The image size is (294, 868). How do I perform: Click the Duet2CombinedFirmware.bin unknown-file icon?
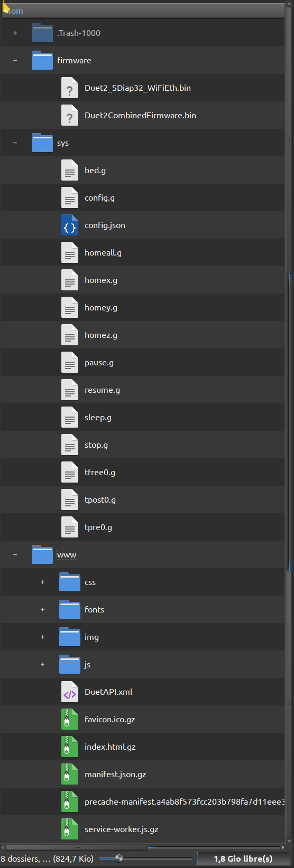70,115
